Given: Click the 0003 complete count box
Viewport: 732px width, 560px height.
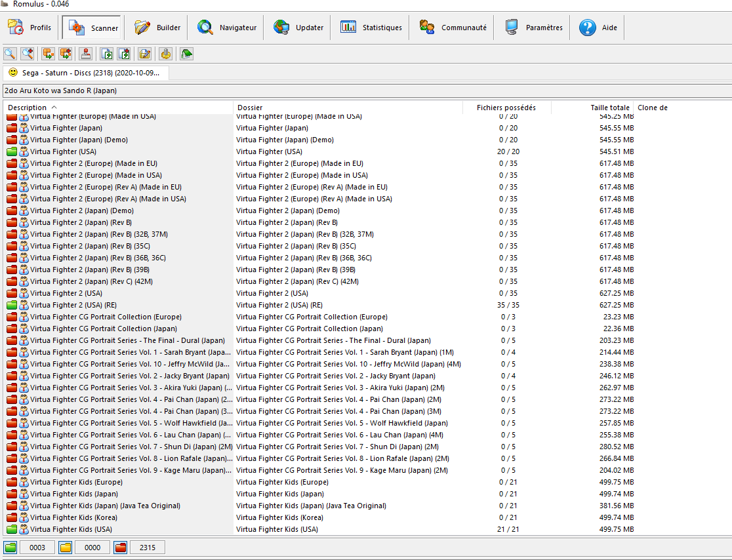Looking at the screenshot, I should point(37,548).
